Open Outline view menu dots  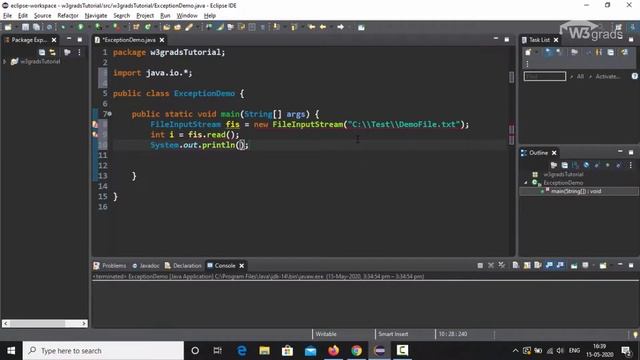click(631, 165)
